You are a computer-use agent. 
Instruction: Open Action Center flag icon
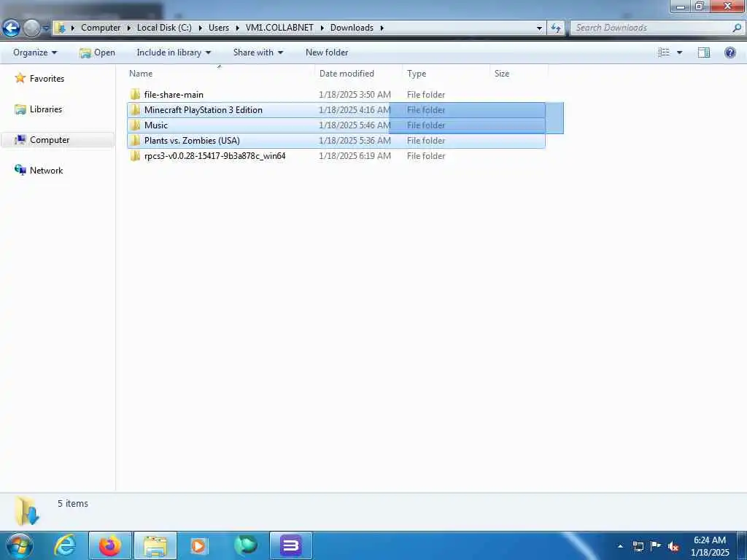click(x=656, y=546)
